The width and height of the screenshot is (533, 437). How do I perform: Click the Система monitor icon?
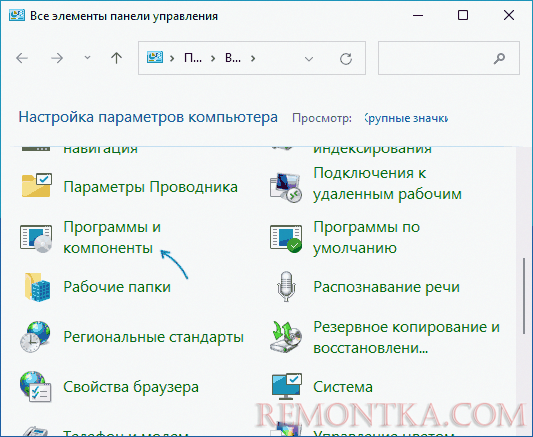(287, 386)
